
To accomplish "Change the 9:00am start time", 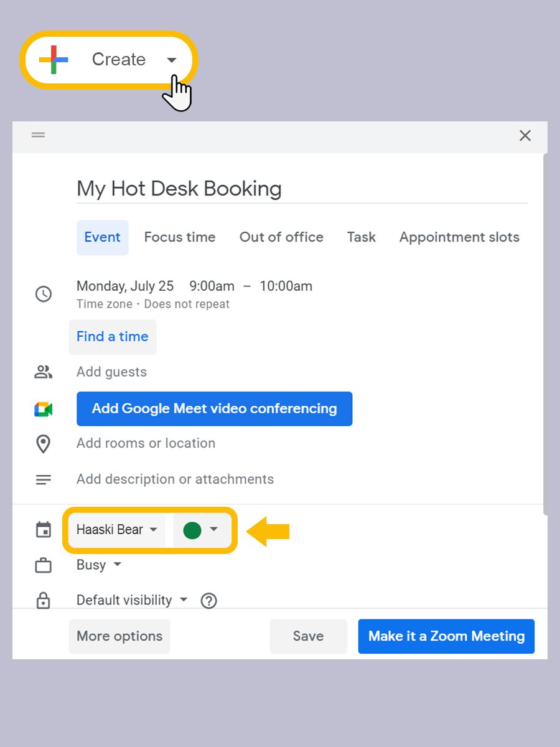I will click(x=212, y=286).
